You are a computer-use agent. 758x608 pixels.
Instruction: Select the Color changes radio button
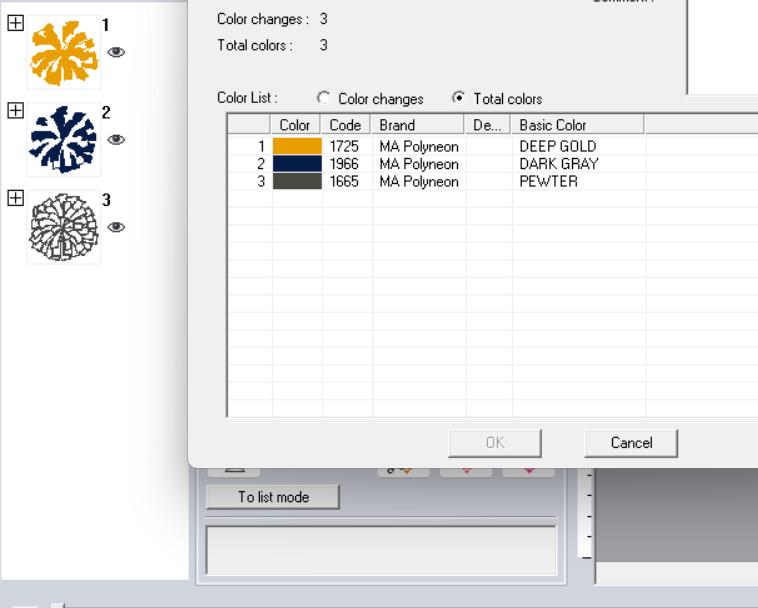coord(323,98)
